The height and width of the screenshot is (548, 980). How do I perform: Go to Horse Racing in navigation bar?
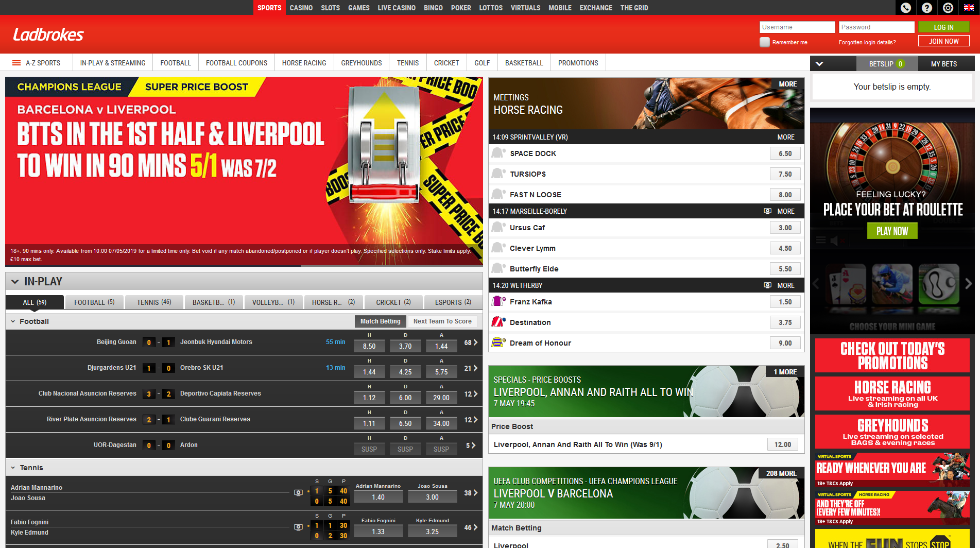click(304, 63)
